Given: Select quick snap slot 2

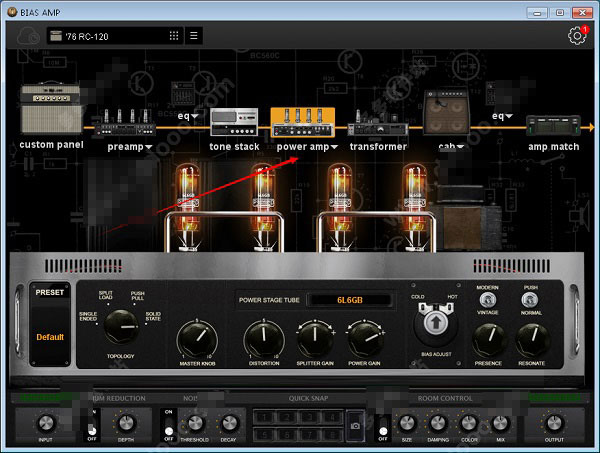Looking at the screenshot, I should (x=287, y=417).
